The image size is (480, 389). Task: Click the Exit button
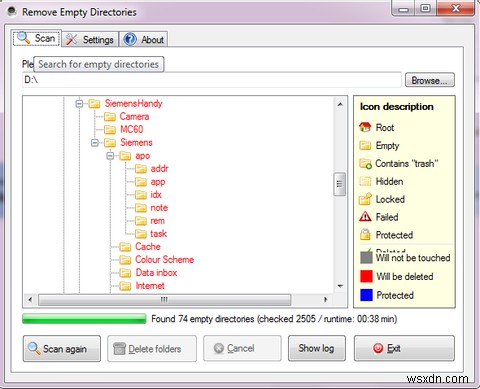pos(404,348)
